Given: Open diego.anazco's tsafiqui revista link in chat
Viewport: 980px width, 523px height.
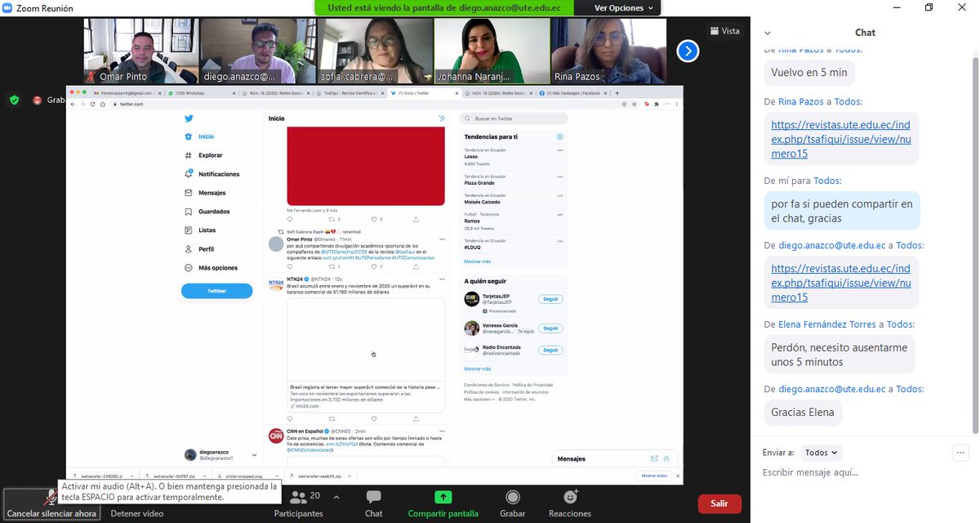Looking at the screenshot, I should [x=840, y=283].
